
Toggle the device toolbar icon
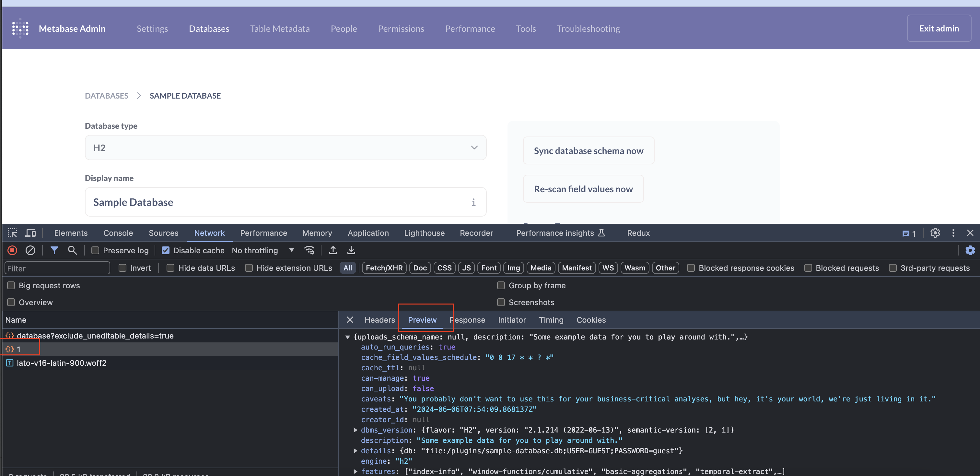click(30, 233)
